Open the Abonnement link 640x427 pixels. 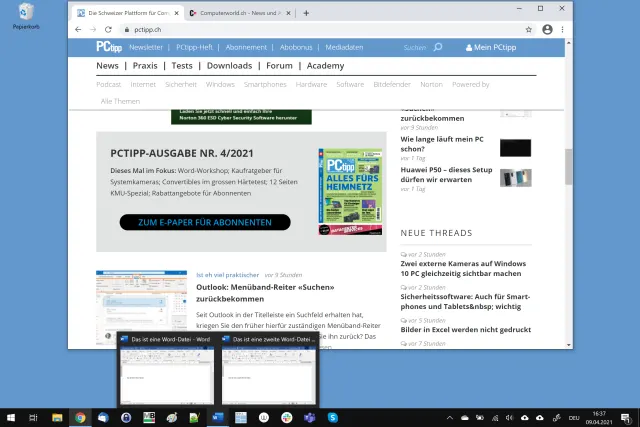pos(246,47)
